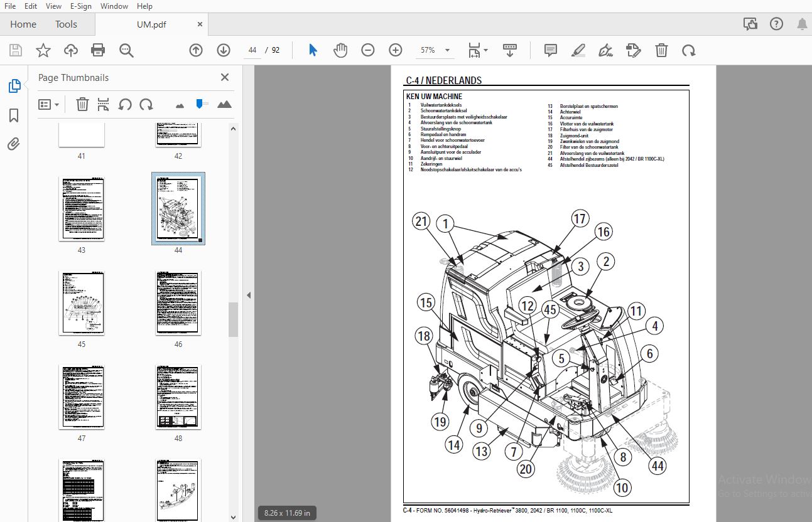Click the thumbnails scrollbar down arrow
This screenshot has width=812, height=522.
233,517
